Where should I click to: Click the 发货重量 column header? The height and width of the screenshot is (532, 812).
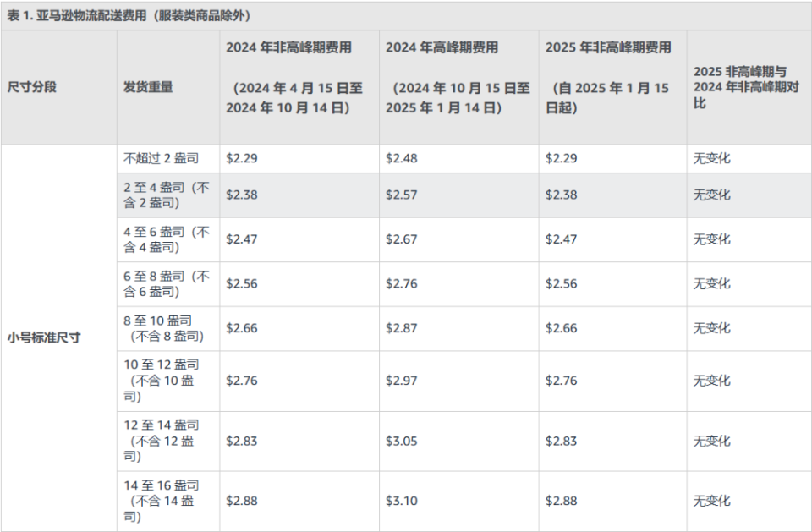pyautogui.click(x=148, y=87)
